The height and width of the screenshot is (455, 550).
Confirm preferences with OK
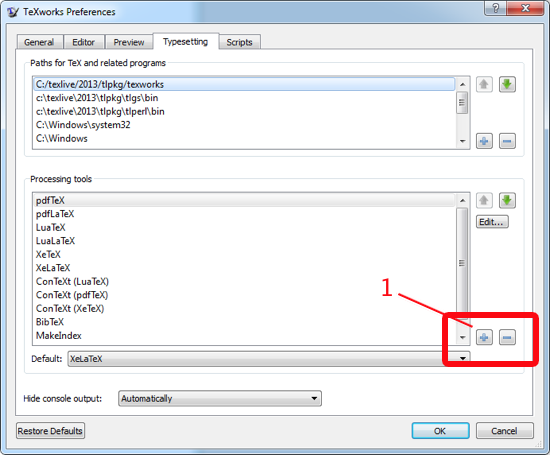tap(440, 431)
